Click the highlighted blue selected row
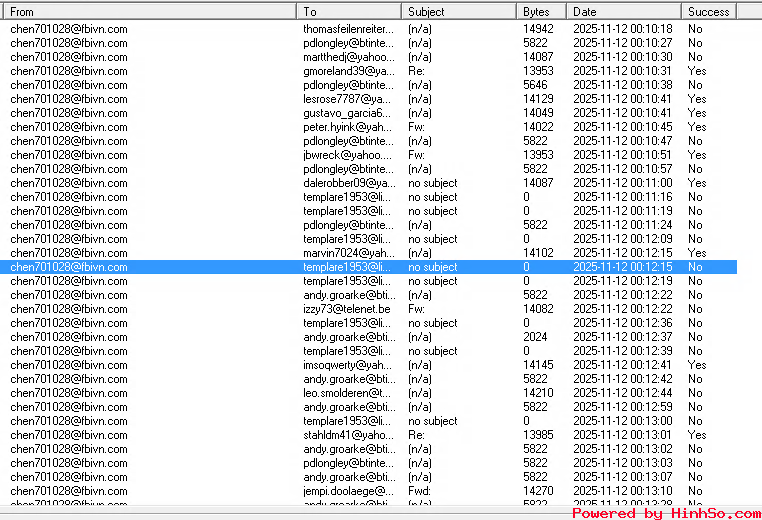The width and height of the screenshot is (762, 520). click(x=348, y=267)
